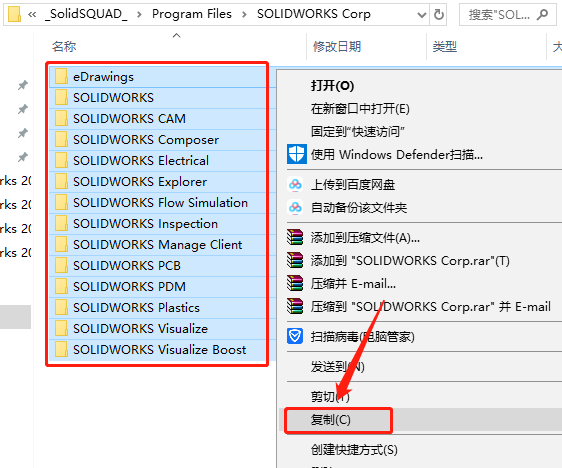
Task: Choose 剪切(T) from context menu
Action: (x=330, y=396)
